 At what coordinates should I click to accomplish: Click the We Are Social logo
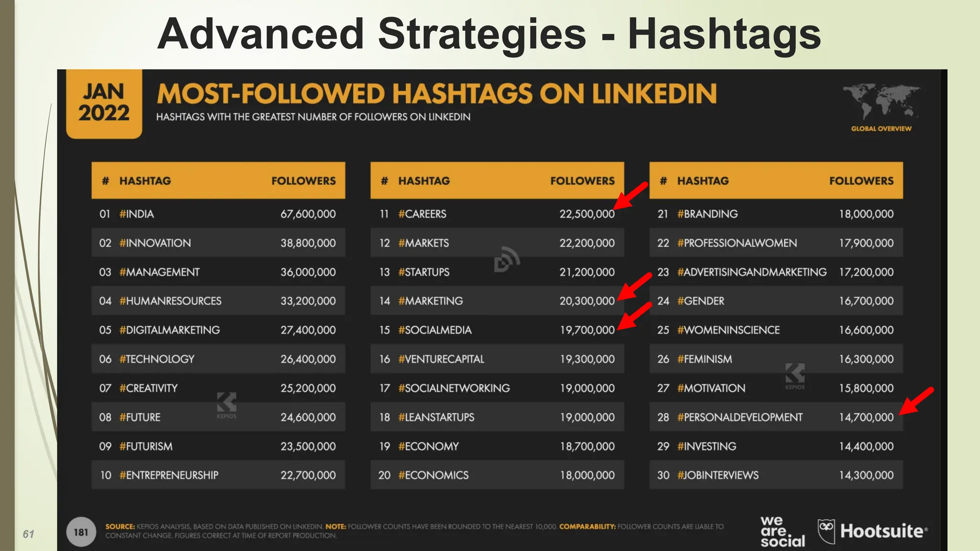783,531
